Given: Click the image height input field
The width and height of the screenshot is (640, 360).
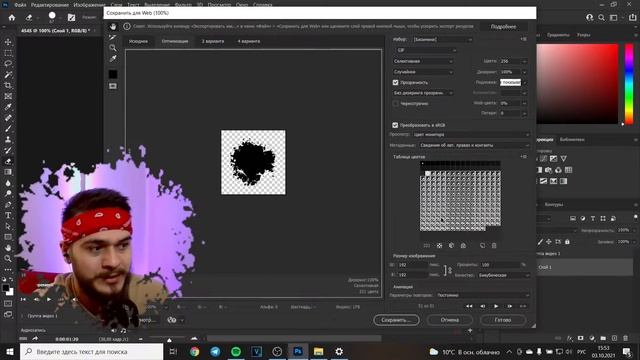Looking at the screenshot, I should [x=412, y=275].
